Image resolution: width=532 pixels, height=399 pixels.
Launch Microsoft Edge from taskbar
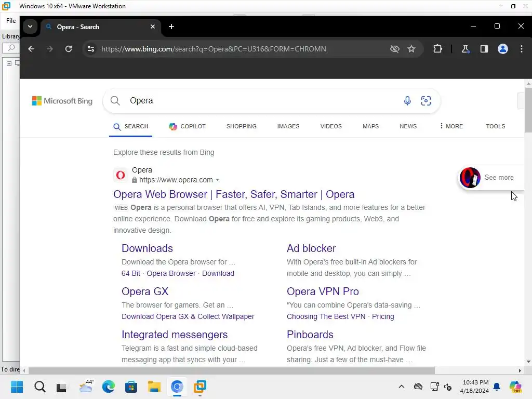[109, 387]
